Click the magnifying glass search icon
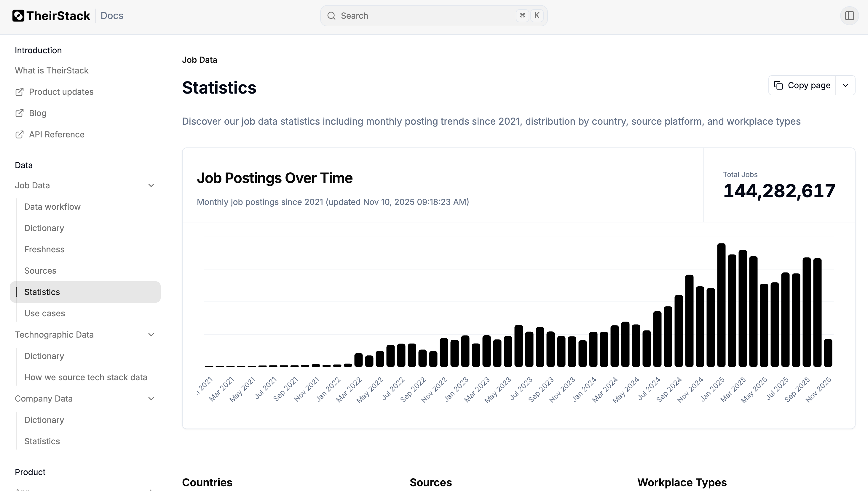The height and width of the screenshot is (491, 868). coord(331,15)
